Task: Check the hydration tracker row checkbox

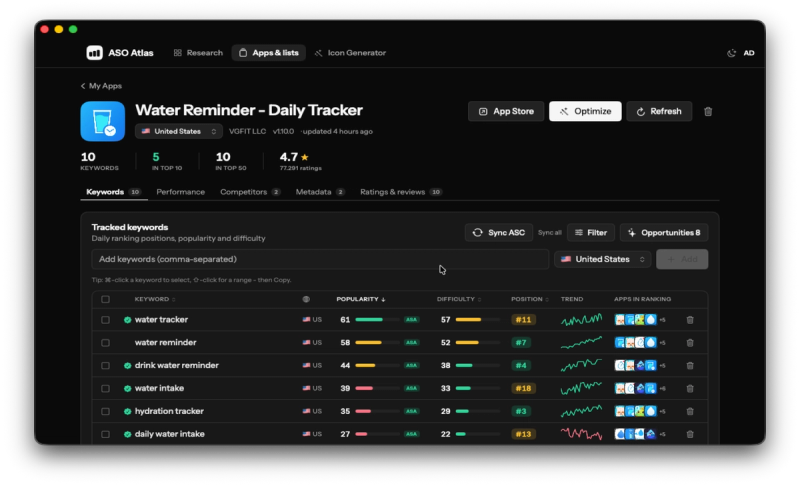Action: (105, 412)
